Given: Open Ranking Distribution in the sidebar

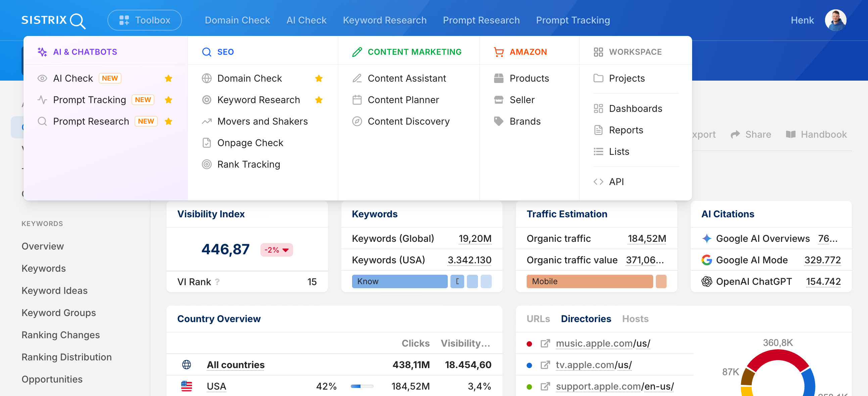Looking at the screenshot, I should pyautogui.click(x=67, y=358).
